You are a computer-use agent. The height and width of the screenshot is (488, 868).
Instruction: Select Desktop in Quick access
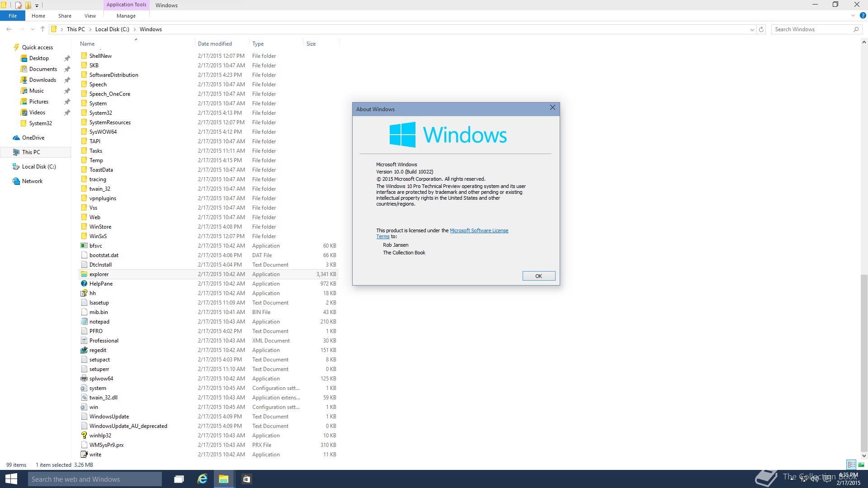(x=39, y=58)
